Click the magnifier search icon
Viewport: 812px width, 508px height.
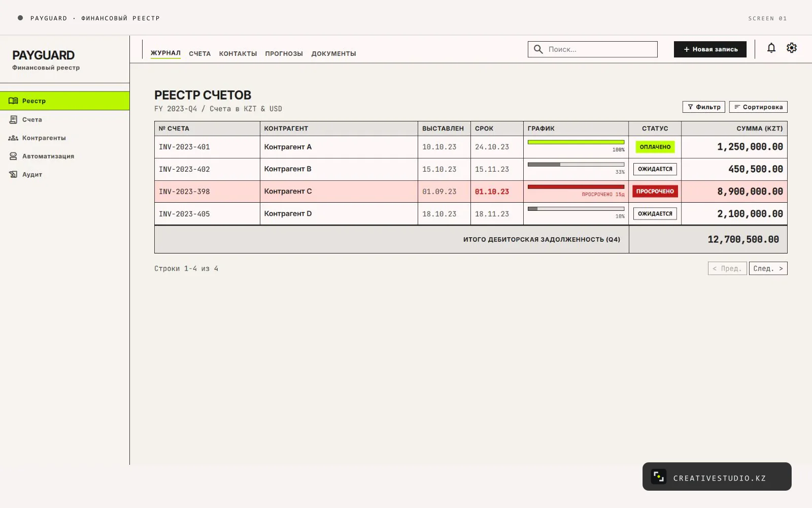click(x=538, y=49)
